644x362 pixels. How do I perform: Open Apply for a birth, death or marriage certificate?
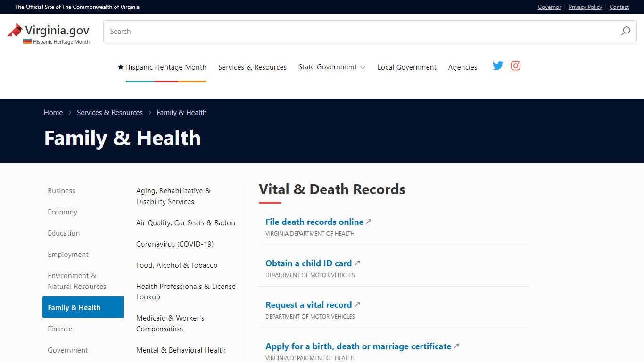pyautogui.click(x=358, y=346)
